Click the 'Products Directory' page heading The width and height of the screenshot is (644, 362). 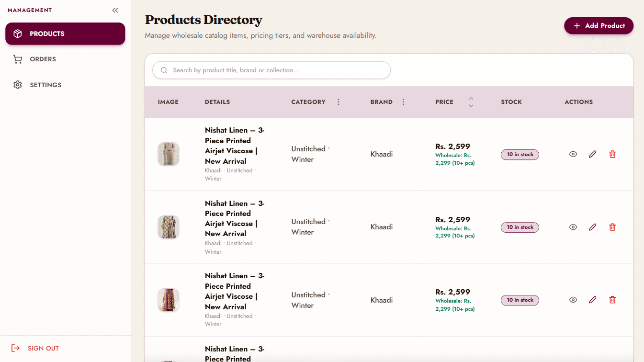pyautogui.click(x=203, y=20)
